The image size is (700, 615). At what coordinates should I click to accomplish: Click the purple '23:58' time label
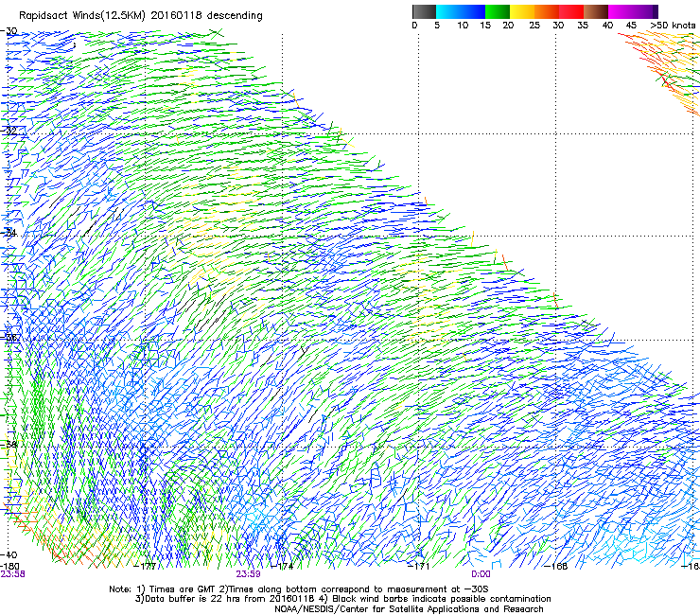click(13, 574)
